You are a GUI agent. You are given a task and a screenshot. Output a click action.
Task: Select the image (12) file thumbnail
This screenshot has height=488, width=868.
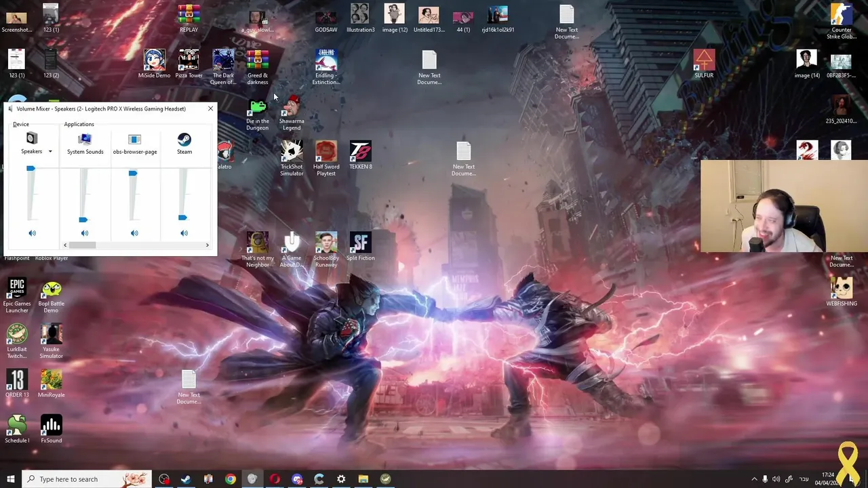tap(395, 18)
